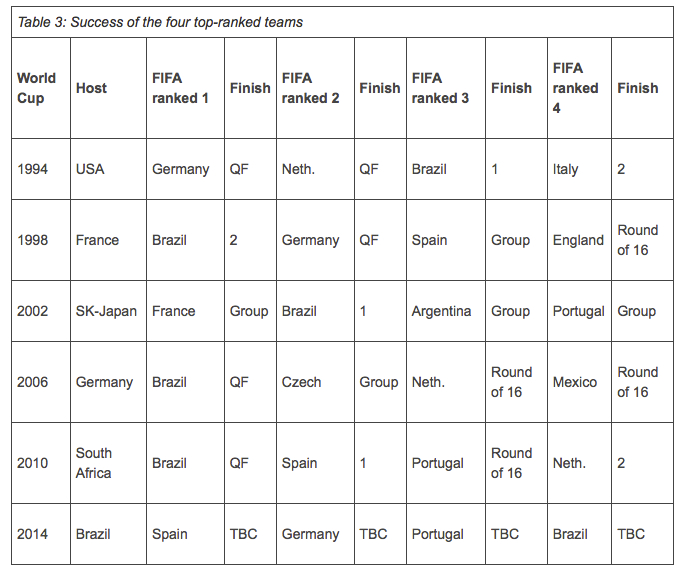The width and height of the screenshot is (685, 575).
Task: Select the 'Spain' cell in 2010 row
Action: point(315,463)
